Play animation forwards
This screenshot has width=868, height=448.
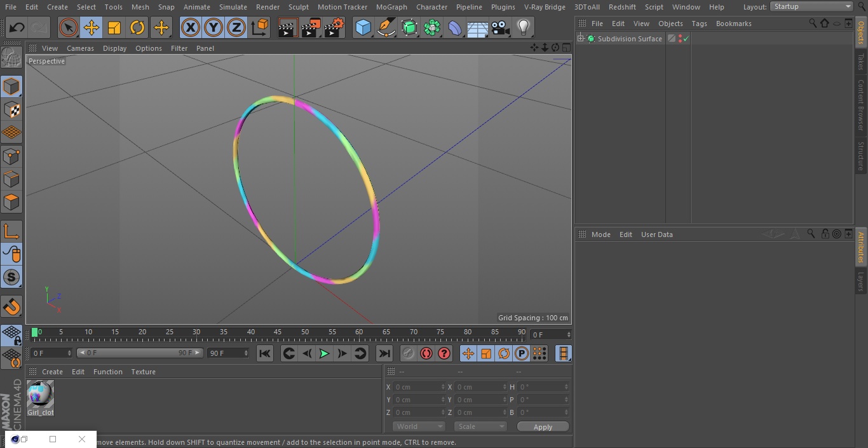coord(324,354)
